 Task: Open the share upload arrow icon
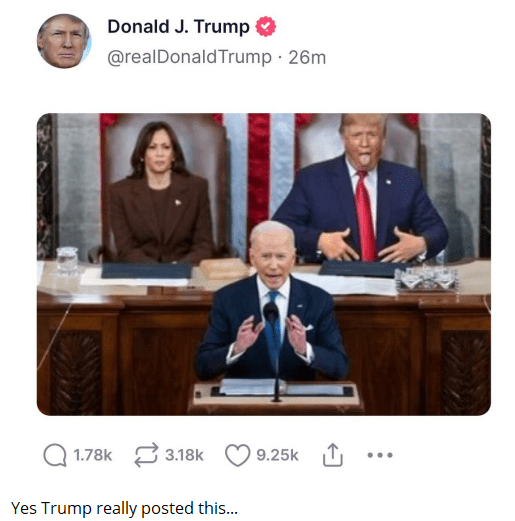coord(332,455)
